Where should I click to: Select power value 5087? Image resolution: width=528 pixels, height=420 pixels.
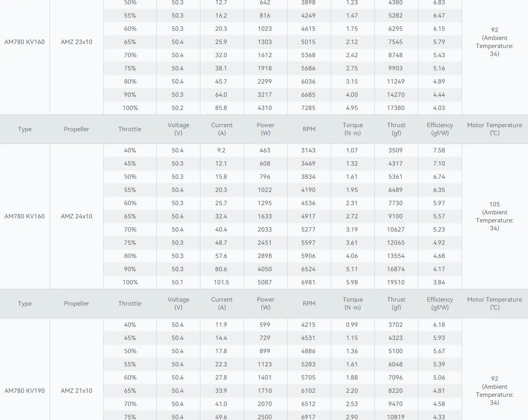coord(265,282)
